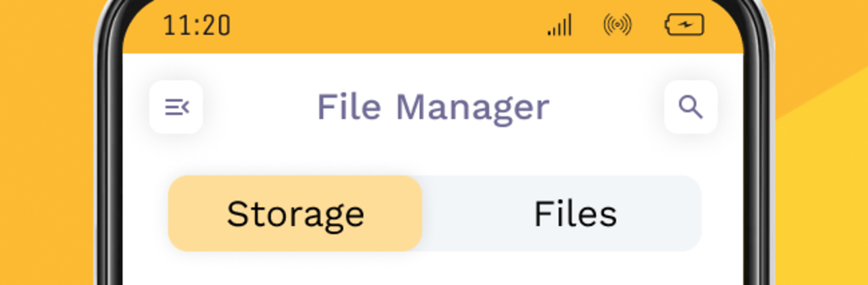Click the three-line hamburger list icon
This screenshot has width=868, height=285.
pos(176,107)
